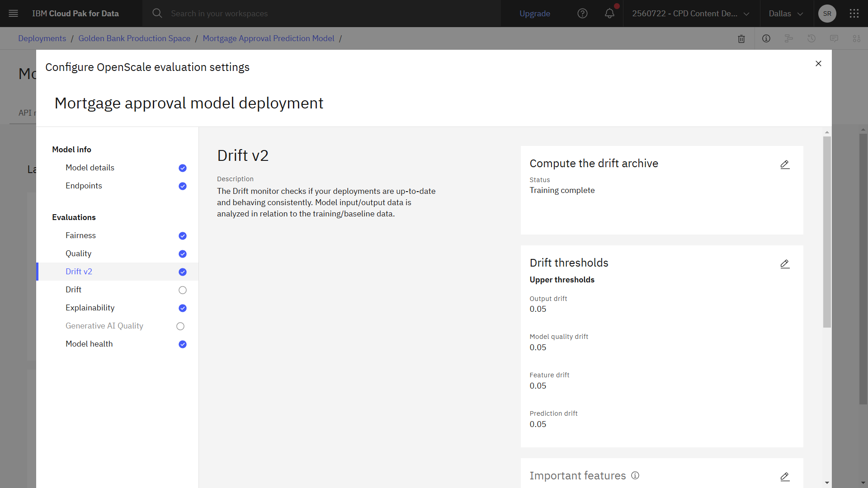The image size is (868, 488).
Task: Select the Drift v2 evaluation item
Action: 79,272
